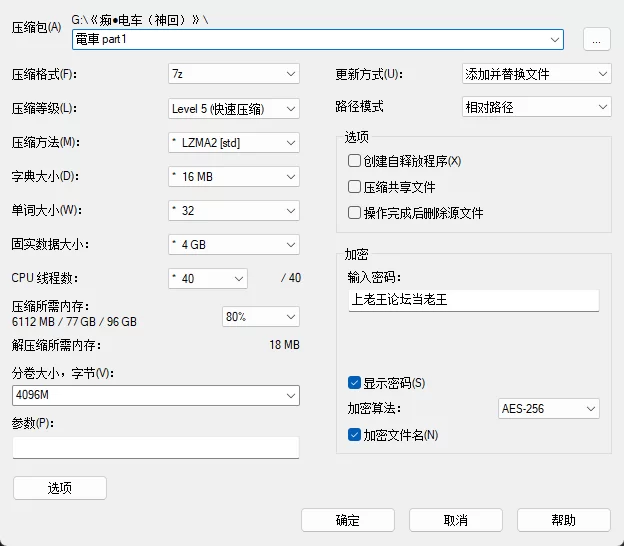
Task: Expand the 字典大小 16 MB dropdown
Action: tap(234, 177)
